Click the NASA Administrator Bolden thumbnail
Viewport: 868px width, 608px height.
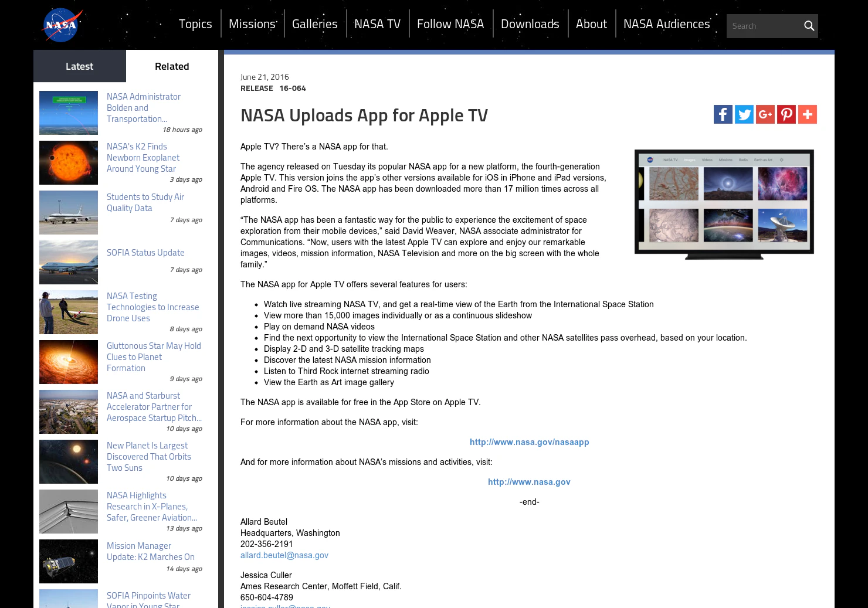pyautogui.click(x=69, y=113)
